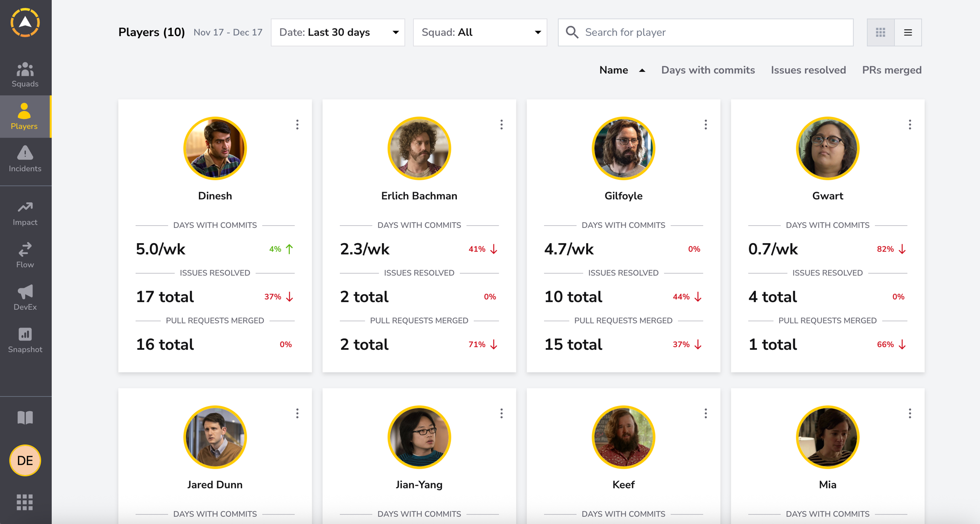Click Mia's profile photo
Viewport: 980px width, 524px height.
828,437
